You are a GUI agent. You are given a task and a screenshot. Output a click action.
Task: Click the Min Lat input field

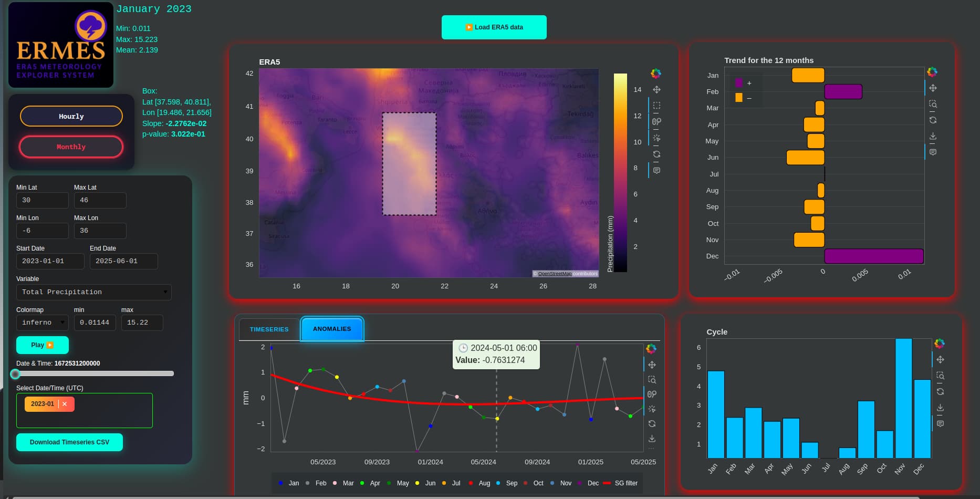click(x=43, y=200)
